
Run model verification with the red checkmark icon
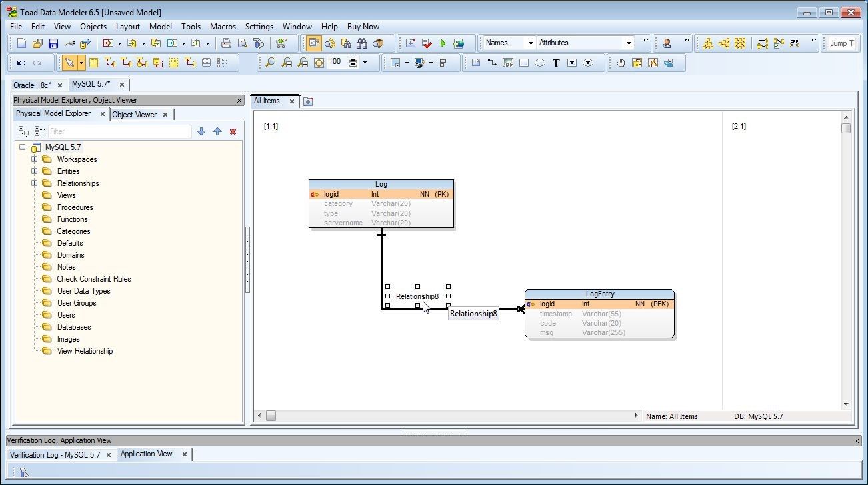tap(426, 43)
